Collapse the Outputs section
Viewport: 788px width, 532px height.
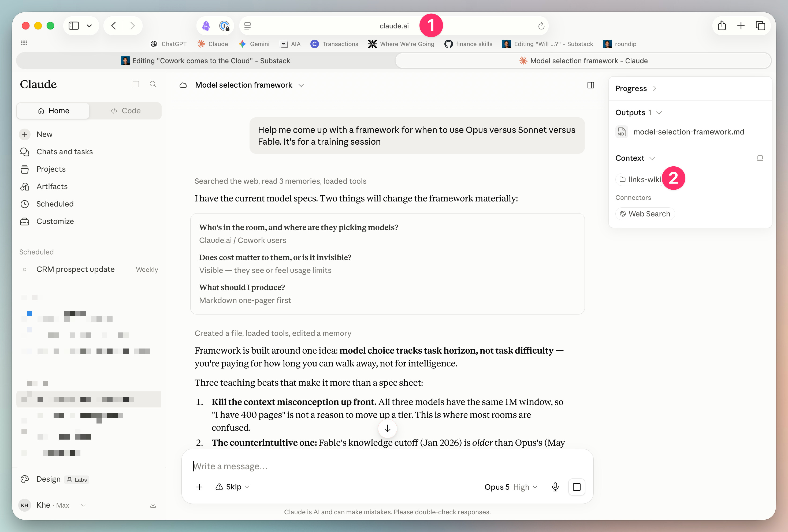click(x=638, y=113)
